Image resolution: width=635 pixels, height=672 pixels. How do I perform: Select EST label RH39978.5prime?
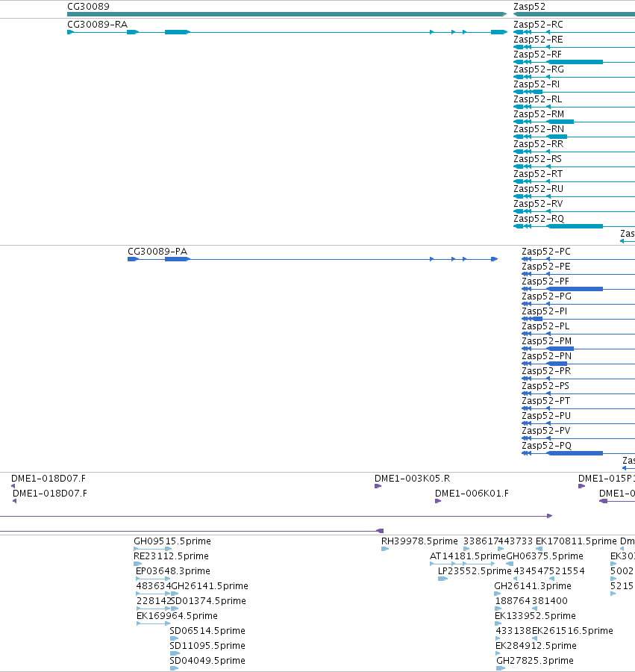click(419, 541)
